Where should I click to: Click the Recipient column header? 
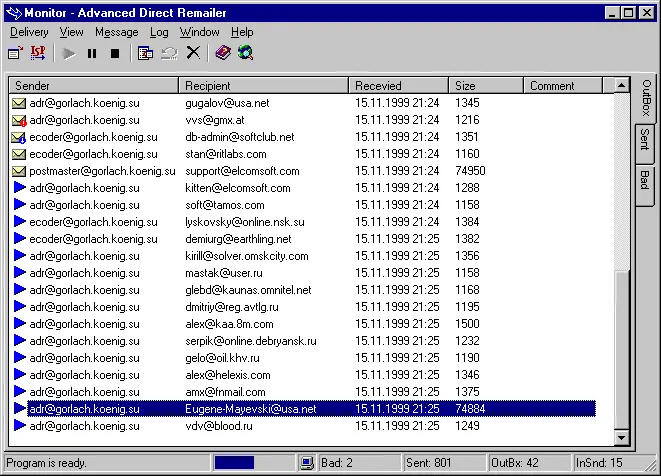click(x=264, y=86)
